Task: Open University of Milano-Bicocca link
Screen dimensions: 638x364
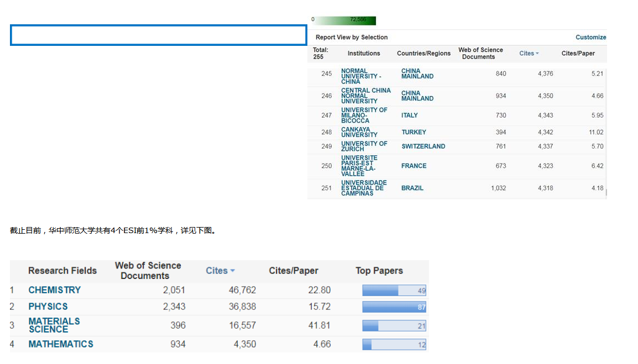Action: click(x=364, y=115)
